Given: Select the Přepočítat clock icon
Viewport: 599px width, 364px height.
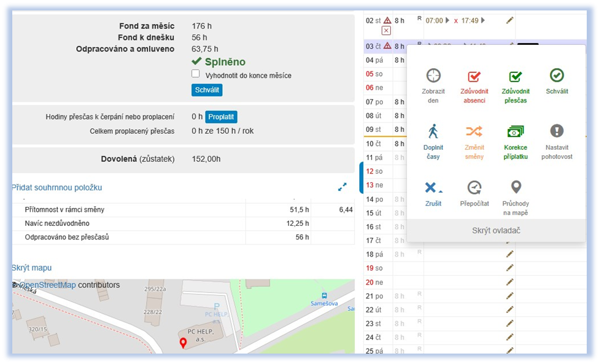Looking at the screenshot, I should coord(474,188).
